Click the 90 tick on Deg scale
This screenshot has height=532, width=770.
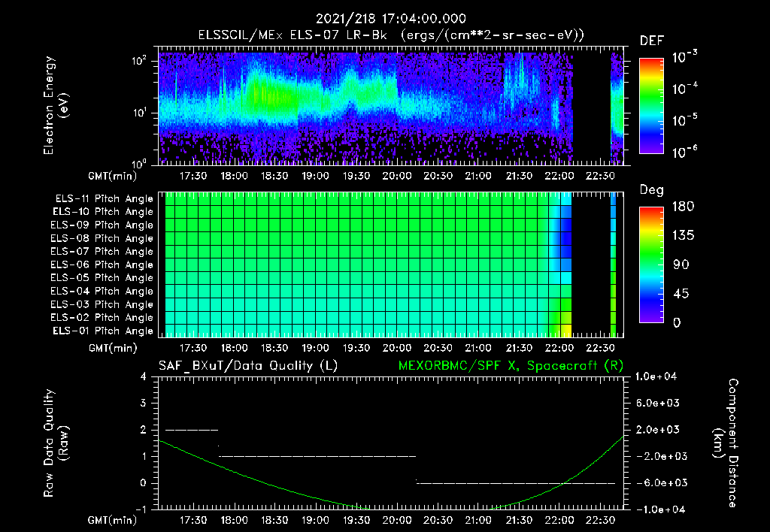click(x=681, y=264)
